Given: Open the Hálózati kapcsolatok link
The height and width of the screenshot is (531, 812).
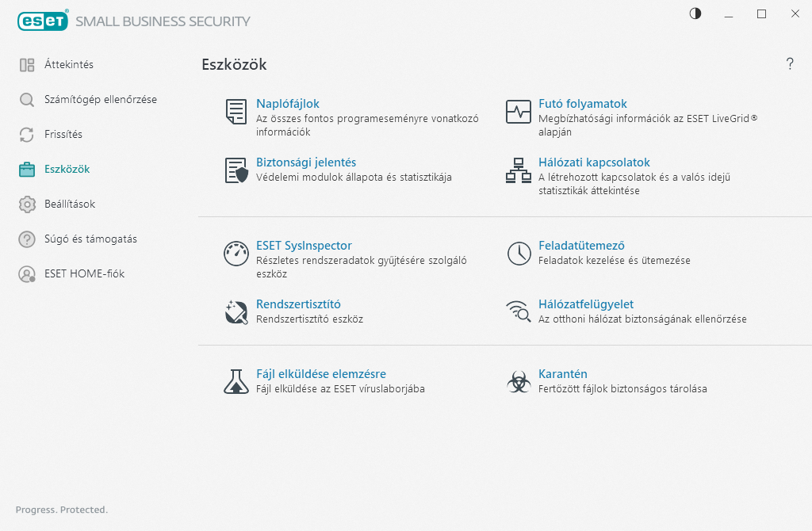Looking at the screenshot, I should click(x=594, y=162).
